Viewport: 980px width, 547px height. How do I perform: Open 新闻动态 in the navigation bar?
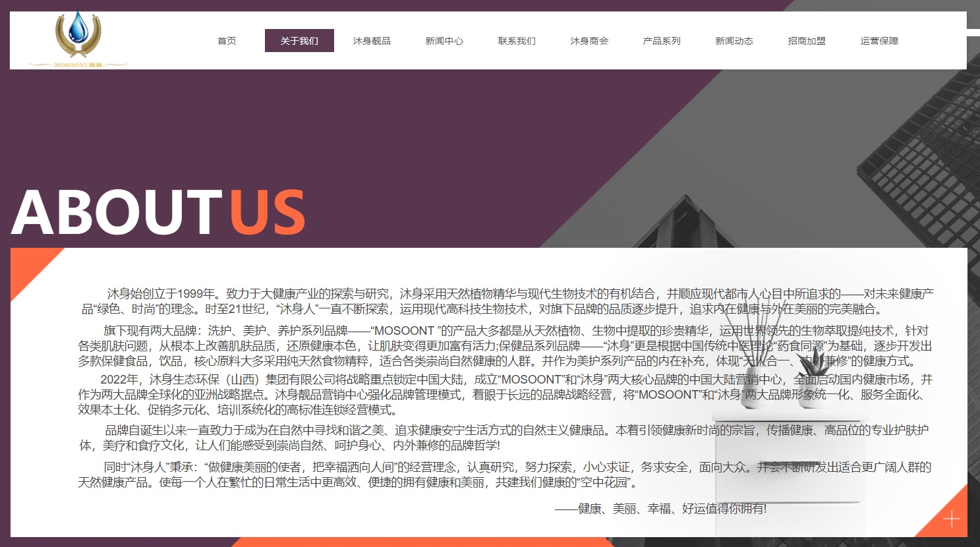(734, 41)
